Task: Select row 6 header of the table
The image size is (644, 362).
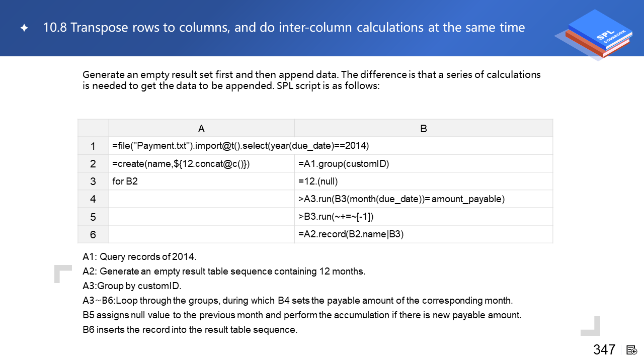Action: [x=93, y=234]
